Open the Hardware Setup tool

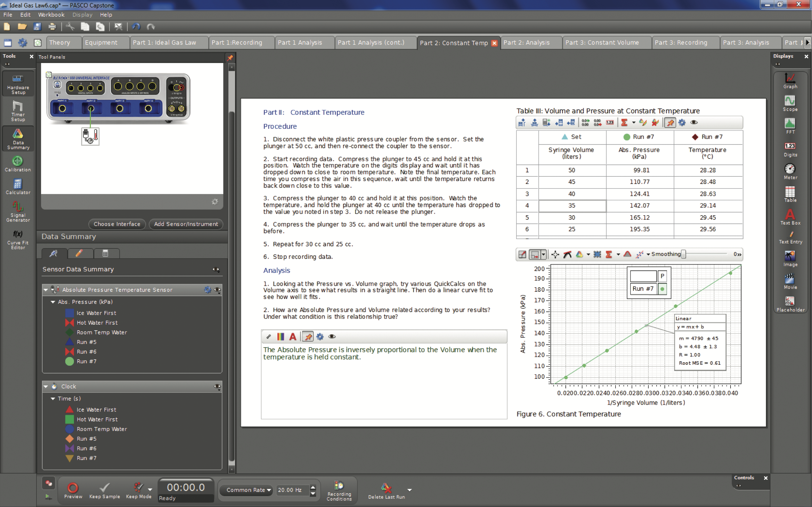[18, 84]
